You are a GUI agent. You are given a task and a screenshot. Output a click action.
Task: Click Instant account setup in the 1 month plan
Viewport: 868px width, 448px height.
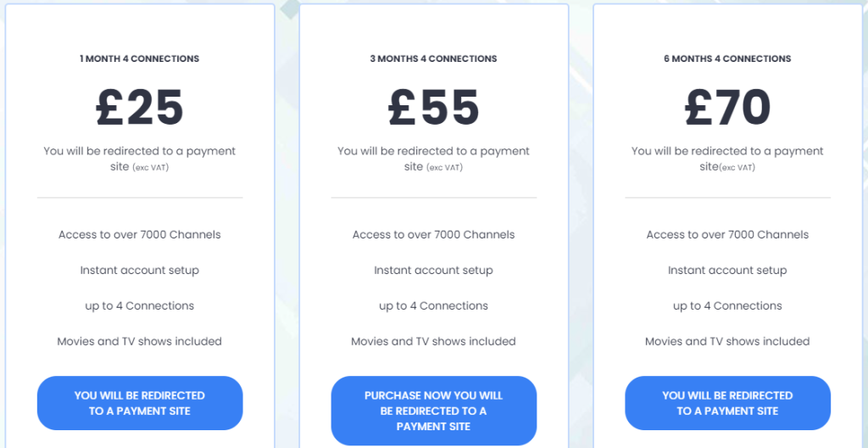pyautogui.click(x=140, y=270)
